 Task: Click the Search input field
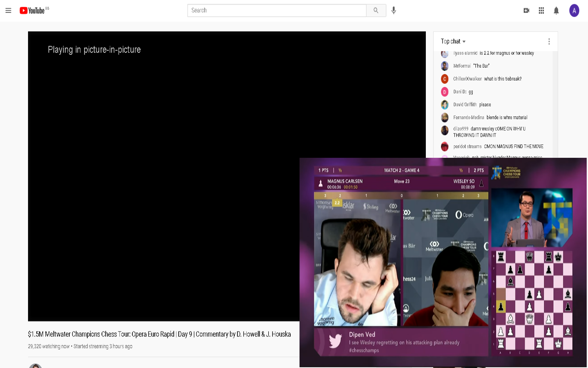[x=277, y=10]
